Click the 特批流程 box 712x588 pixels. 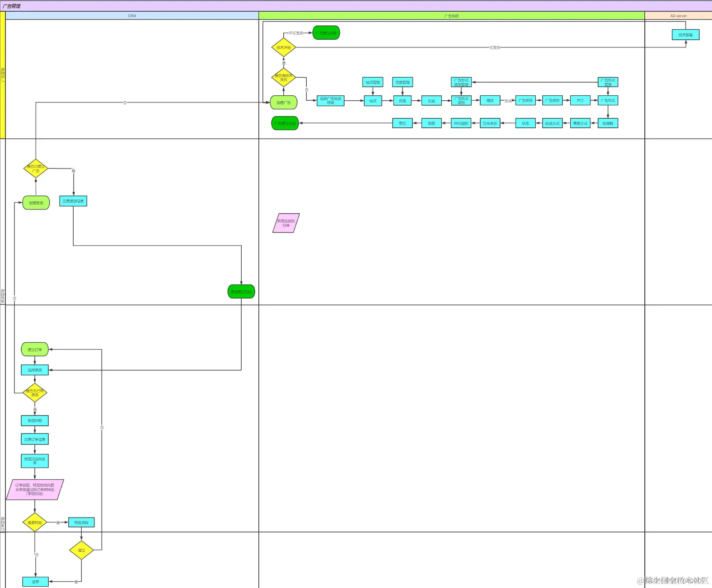pyautogui.click(x=81, y=523)
